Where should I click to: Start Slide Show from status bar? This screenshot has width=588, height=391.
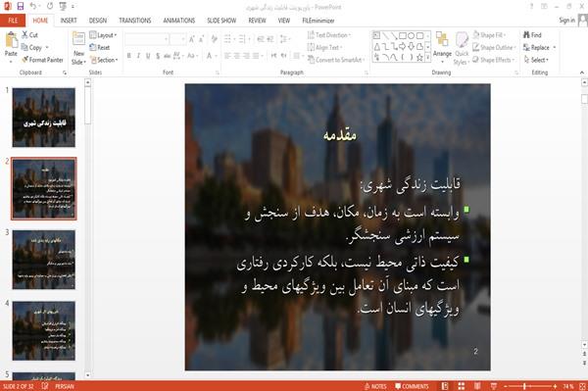[x=494, y=386]
